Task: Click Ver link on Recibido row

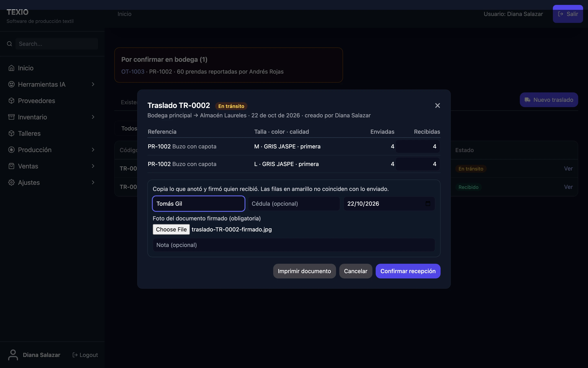Action: point(568,187)
